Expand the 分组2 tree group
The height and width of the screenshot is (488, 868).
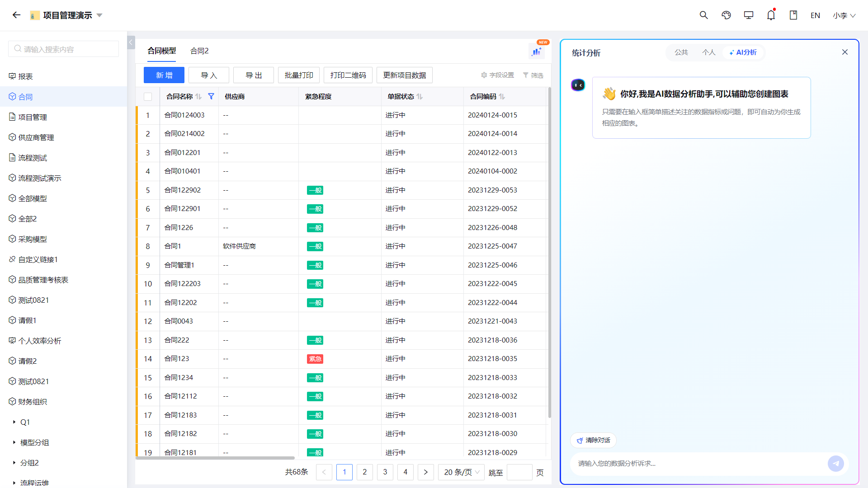coord(14,463)
